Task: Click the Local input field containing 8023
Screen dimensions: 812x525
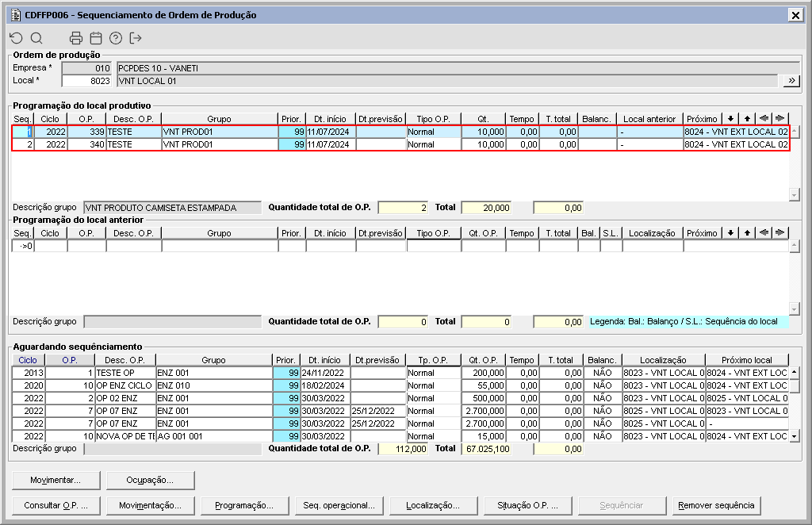Action: coord(87,81)
